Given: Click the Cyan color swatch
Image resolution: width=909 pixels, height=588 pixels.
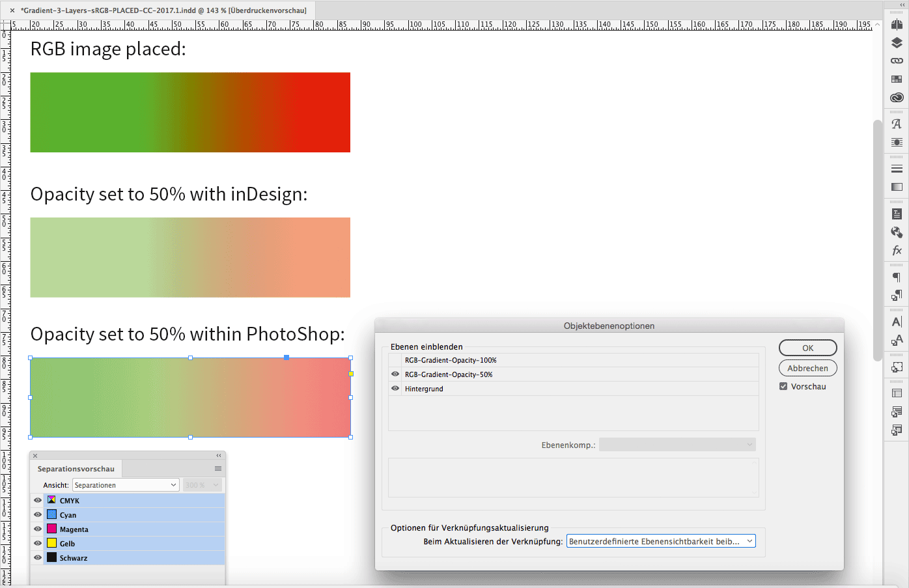Looking at the screenshot, I should pos(51,514).
